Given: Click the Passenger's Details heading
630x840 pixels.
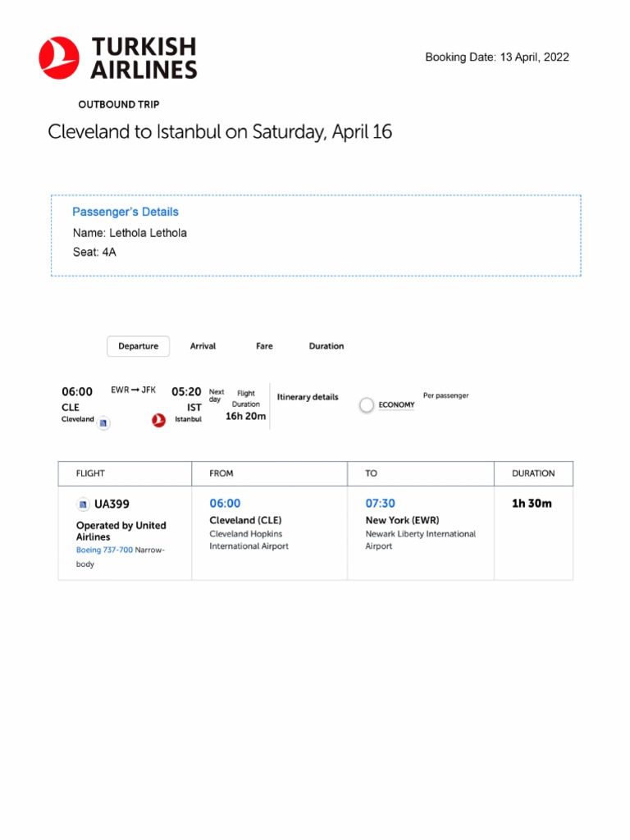Looking at the screenshot, I should pyautogui.click(x=126, y=212).
